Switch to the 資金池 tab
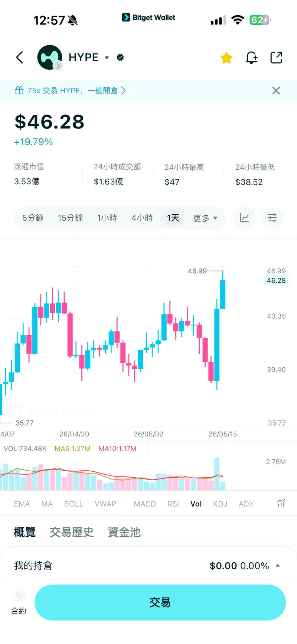Image resolution: width=297 pixels, height=644 pixels. (124, 532)
